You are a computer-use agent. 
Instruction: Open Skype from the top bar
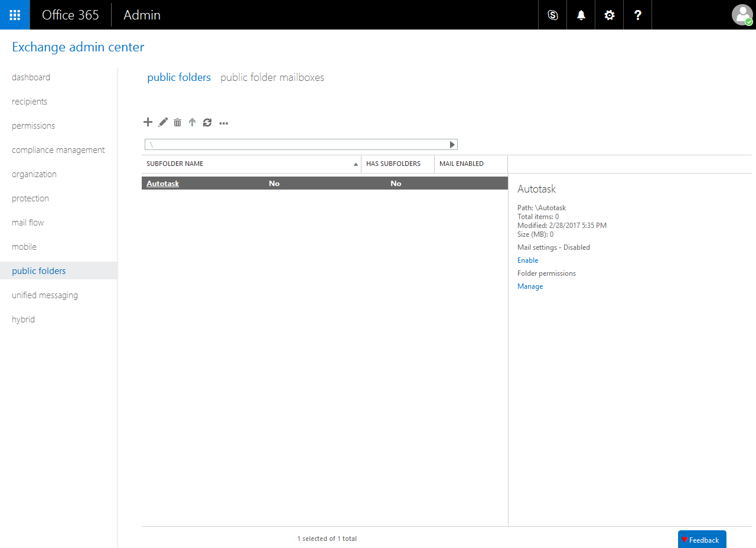pos(553,15)
